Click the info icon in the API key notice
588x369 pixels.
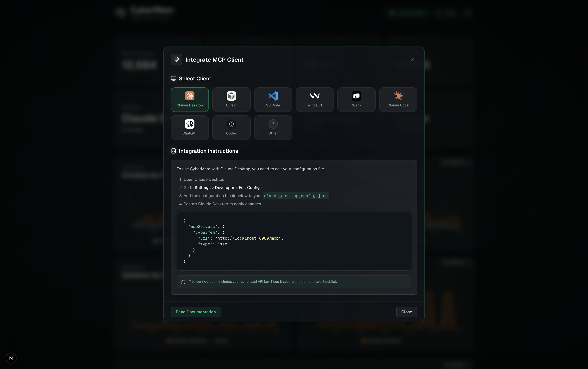(x=183, y=282)
